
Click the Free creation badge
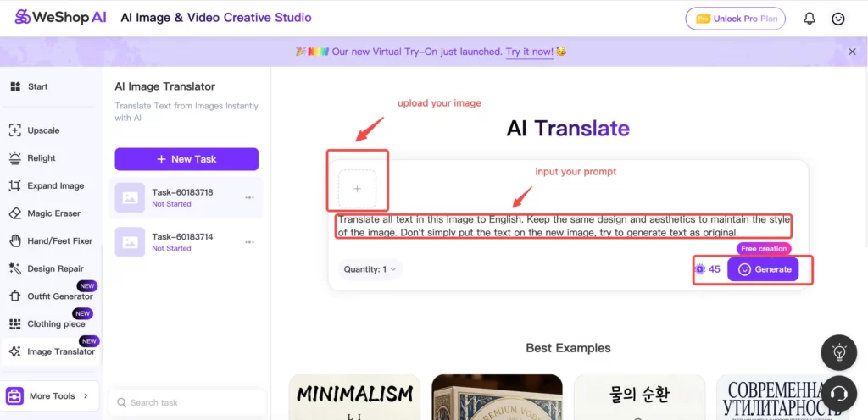764,249
